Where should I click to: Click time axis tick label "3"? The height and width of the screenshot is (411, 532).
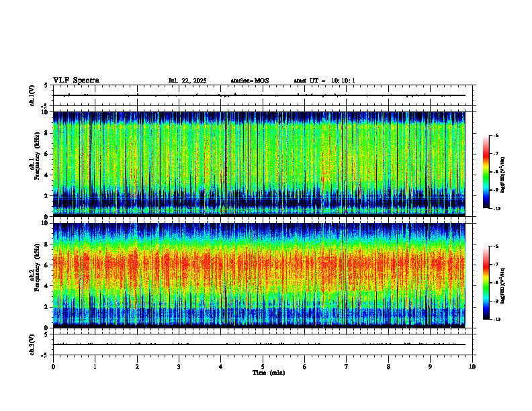point(179,367)
